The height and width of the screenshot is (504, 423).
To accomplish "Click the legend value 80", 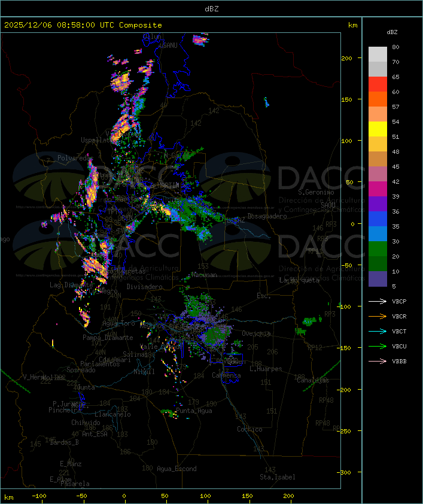I will point(395,47).
